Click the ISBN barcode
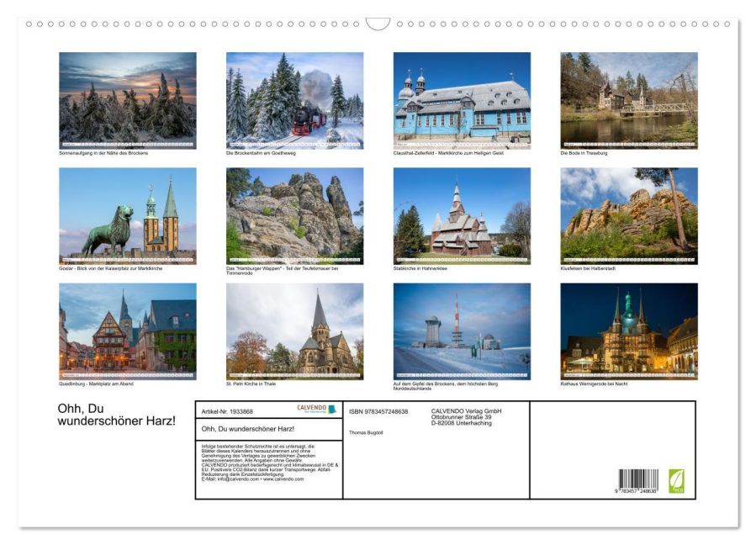The width and height of the screenshot is (756, 545). [x=638, y=482]
